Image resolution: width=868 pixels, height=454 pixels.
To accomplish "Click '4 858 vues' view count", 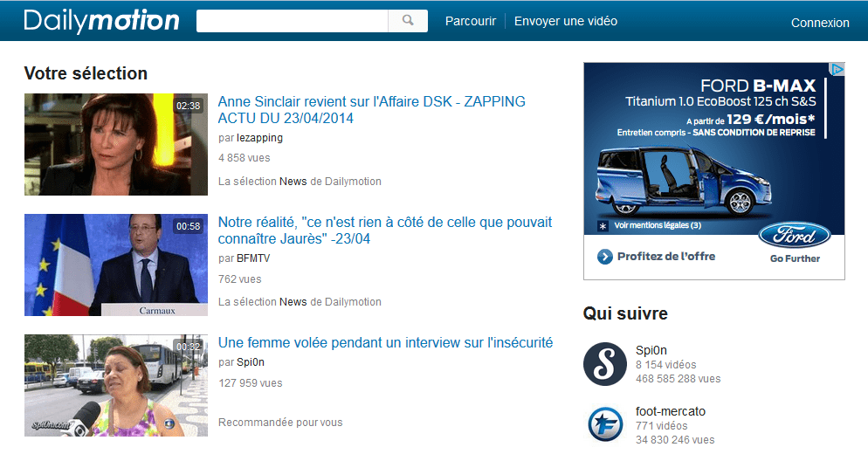I will (245, 158).
